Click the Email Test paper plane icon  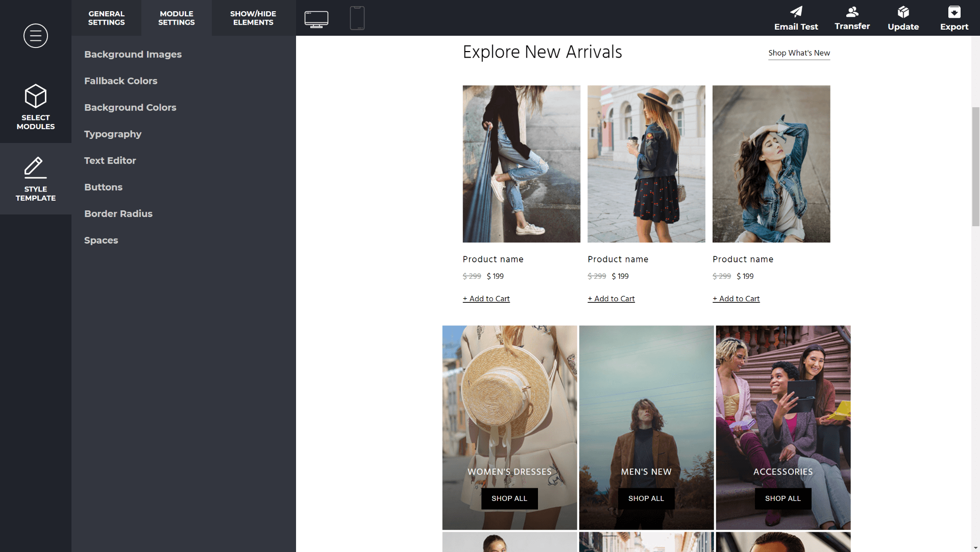point(796,11)
